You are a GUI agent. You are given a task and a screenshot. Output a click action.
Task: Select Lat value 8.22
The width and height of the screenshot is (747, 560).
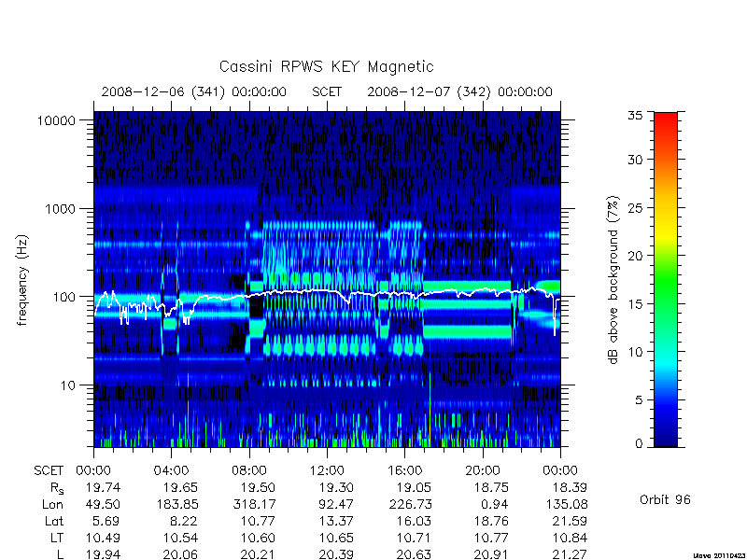pos(184,522)
